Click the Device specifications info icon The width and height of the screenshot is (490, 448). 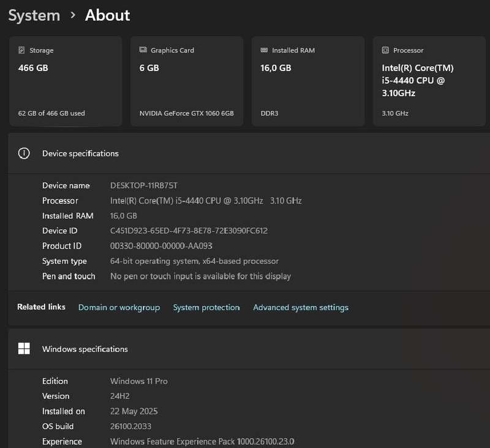pyautogui.click(x=24, y=153)
